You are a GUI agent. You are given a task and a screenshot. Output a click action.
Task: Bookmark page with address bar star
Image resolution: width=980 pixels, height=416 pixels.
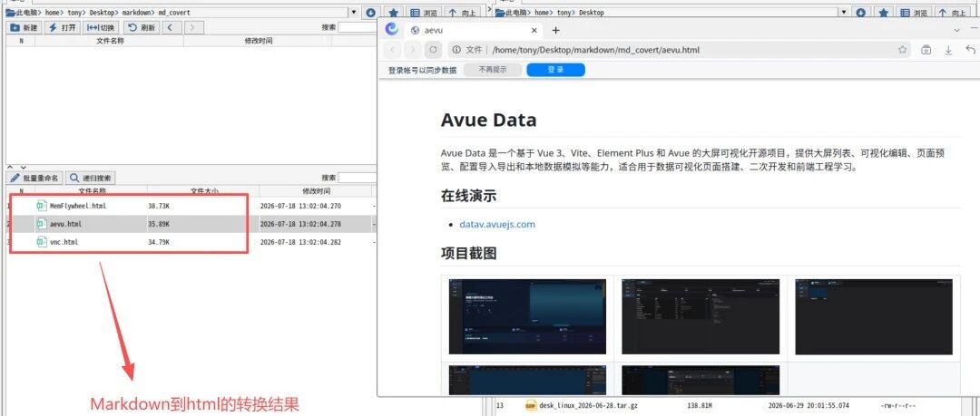(x=903, y=50)
